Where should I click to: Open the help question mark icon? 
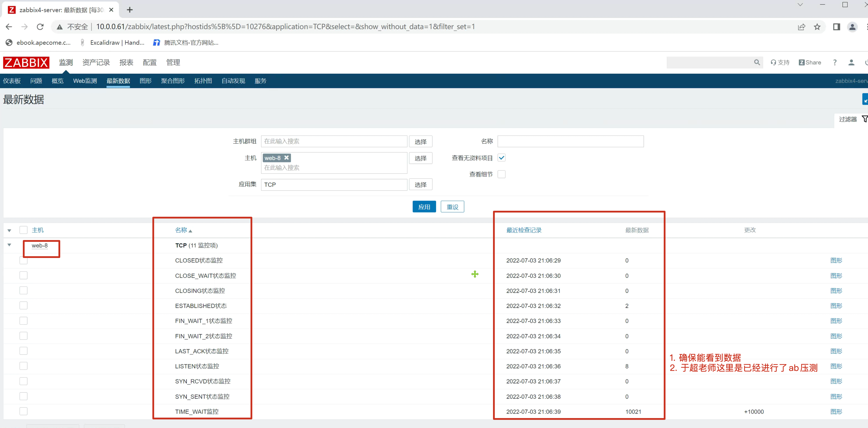click(834, 62)
